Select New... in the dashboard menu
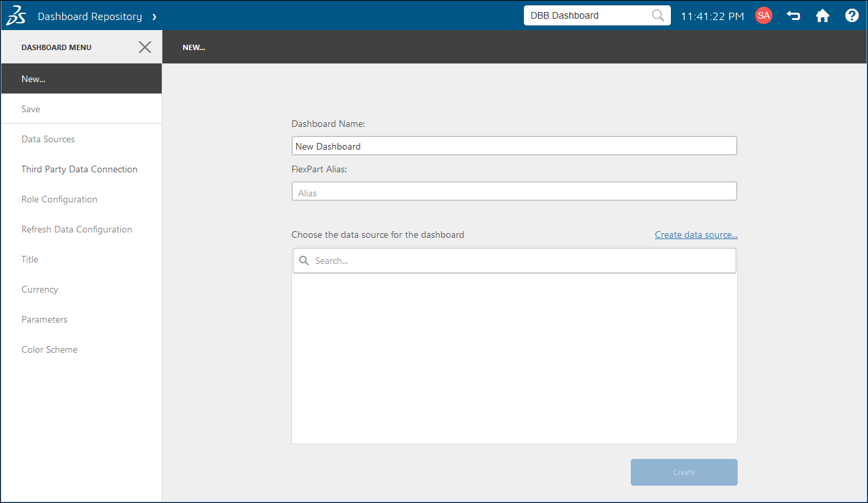Screen dimensions: 868x503 81,79
